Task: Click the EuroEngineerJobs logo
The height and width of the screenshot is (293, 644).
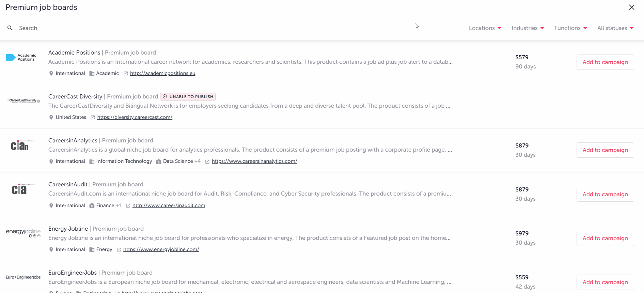Action: tap(23, 277)
